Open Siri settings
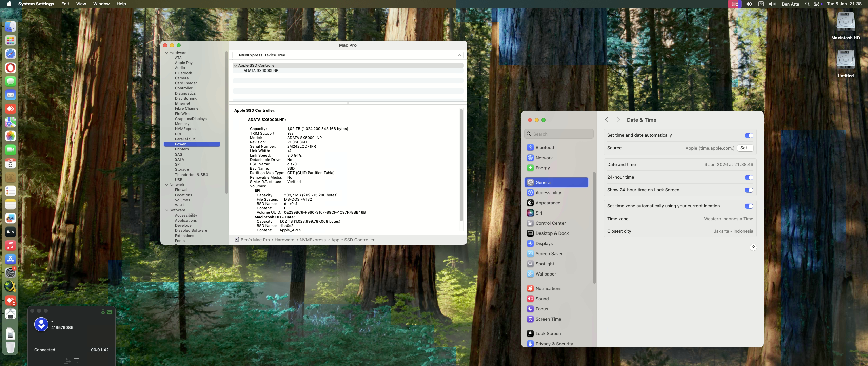The image size is (868, 366). 556,213
